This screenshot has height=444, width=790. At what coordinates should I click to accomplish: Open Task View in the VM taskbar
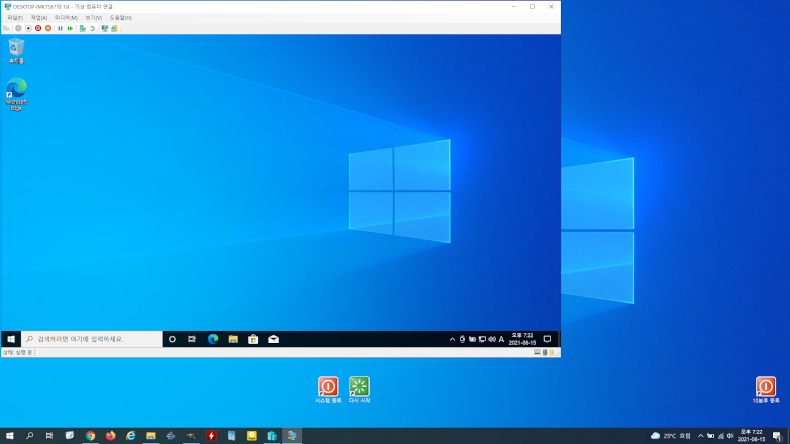pyautogui.click(x=192, y=339)
